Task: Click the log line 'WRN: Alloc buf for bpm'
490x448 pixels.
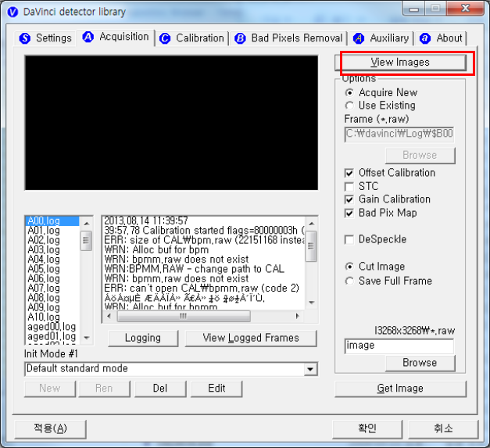Action: pyautogui.click(x=156, y=250)
